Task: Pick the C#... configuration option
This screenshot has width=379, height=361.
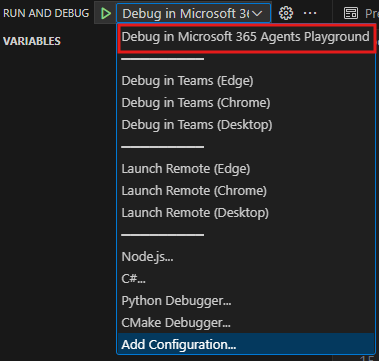Action: pyautogui.click(x=246, y=279)
